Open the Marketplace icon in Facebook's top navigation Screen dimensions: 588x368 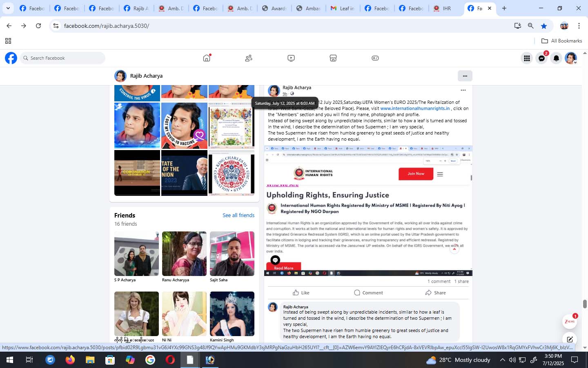[x=333, y=58]
